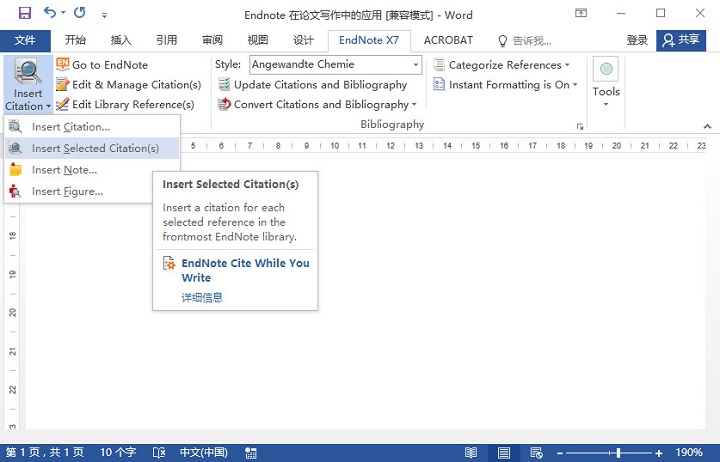Select Insert Selected Citation(s) menu item
Viewport: 720px width, 462px height.
tap(92, 148)
